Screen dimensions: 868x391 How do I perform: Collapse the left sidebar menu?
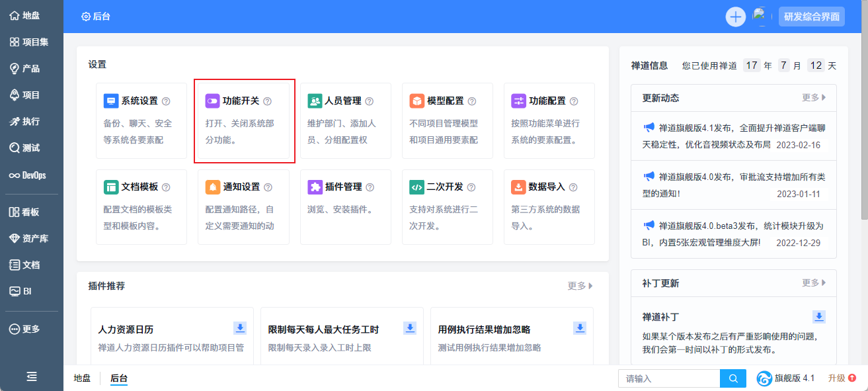pos(31,376)
